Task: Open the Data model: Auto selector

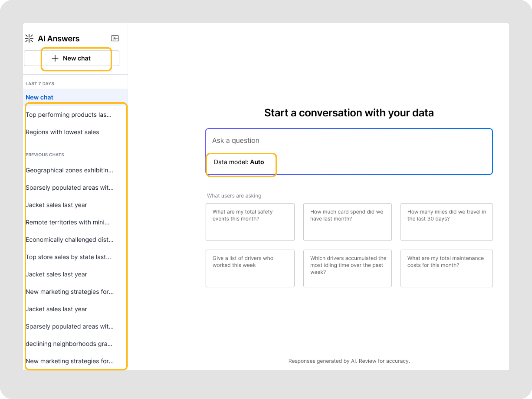Action: click(x=239, y=162)
